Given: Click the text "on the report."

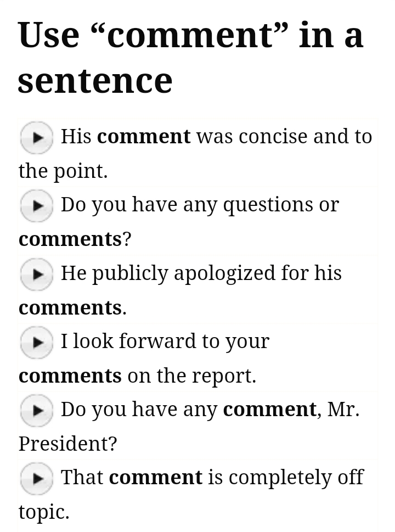Looking at the screenshot, I should coord(191,376).
